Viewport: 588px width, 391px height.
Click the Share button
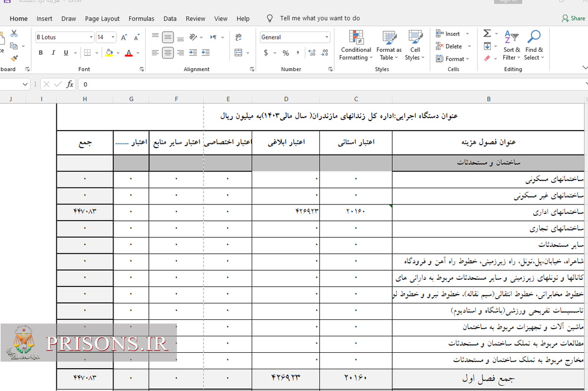[x=573, y=18]
